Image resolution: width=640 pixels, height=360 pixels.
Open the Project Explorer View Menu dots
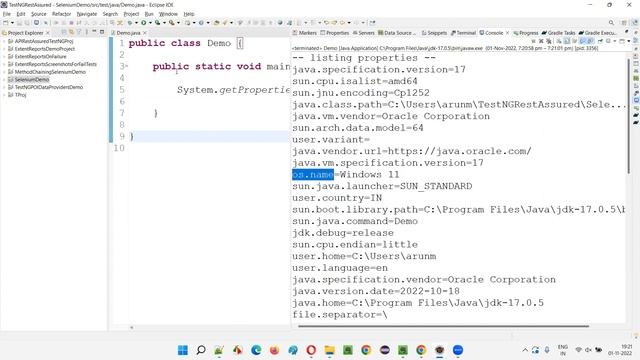87,32
